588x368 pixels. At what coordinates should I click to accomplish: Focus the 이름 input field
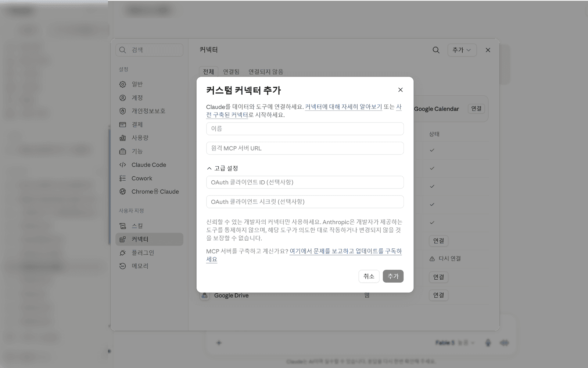point(305,129)
